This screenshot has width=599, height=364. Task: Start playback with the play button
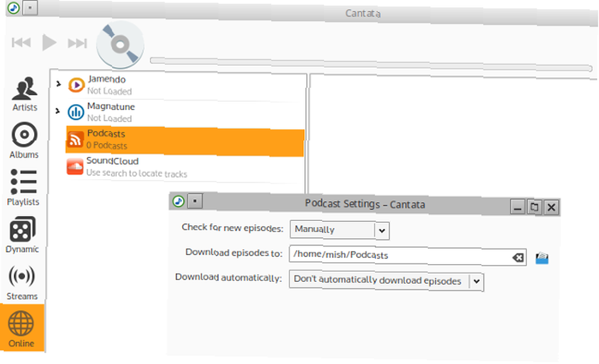(49, 43)
